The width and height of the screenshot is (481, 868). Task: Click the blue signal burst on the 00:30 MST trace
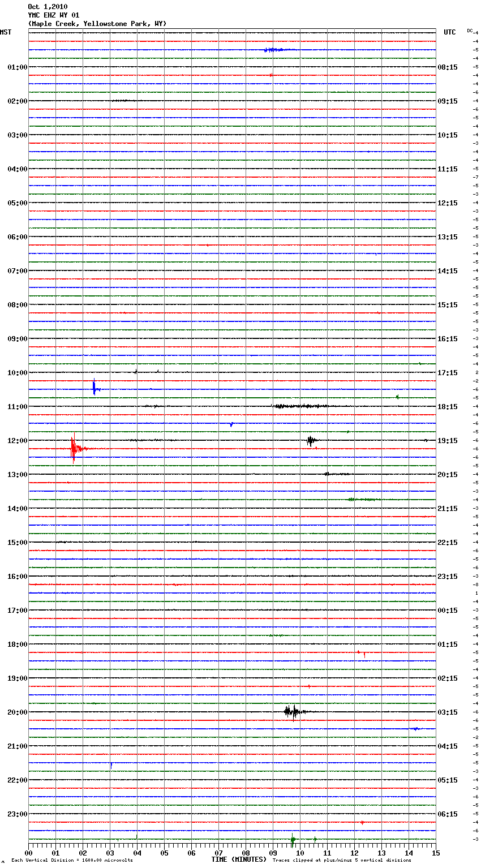pyautogui.click(x=280, y=50)
